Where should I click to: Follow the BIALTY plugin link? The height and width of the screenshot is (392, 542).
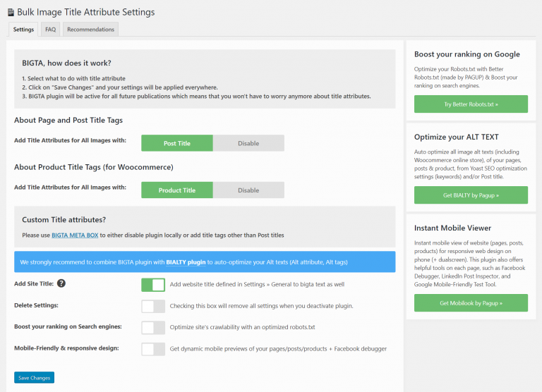click(x=186, y=262)
